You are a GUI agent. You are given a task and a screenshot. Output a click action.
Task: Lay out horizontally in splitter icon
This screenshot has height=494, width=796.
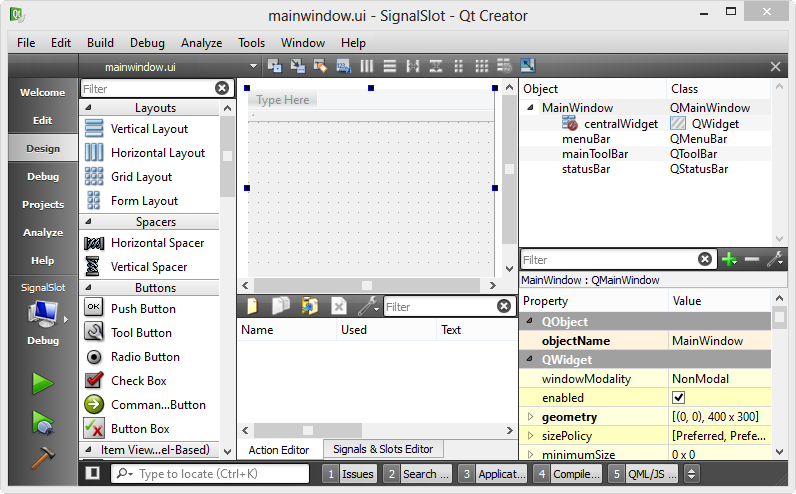[x=413, y=66]
